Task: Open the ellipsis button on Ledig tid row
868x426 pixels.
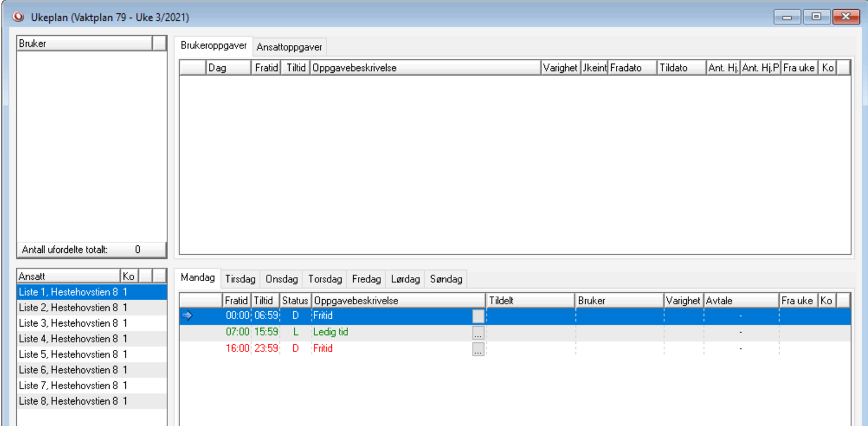Action: [478, 332]
